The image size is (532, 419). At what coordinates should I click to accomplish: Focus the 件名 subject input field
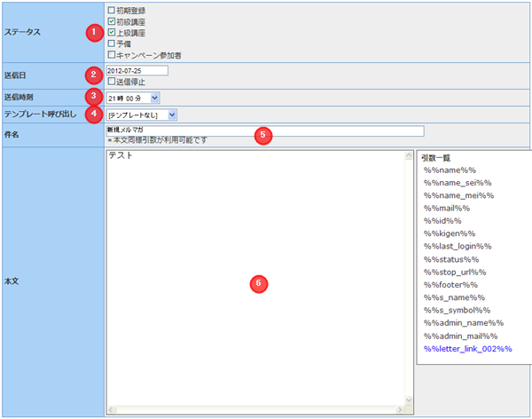coord(263,130)
